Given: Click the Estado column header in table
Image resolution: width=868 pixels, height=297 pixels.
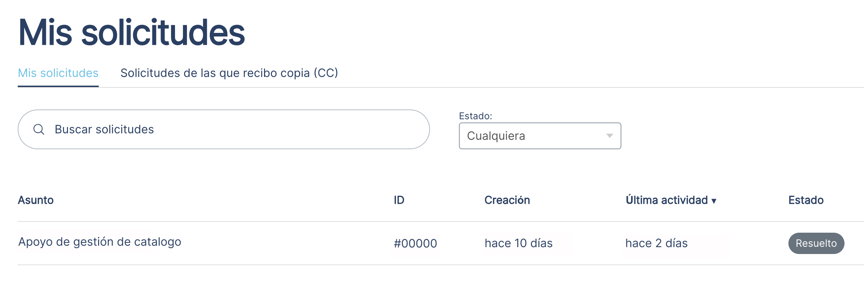Looking at the screenshot, I should click(806, 200).
